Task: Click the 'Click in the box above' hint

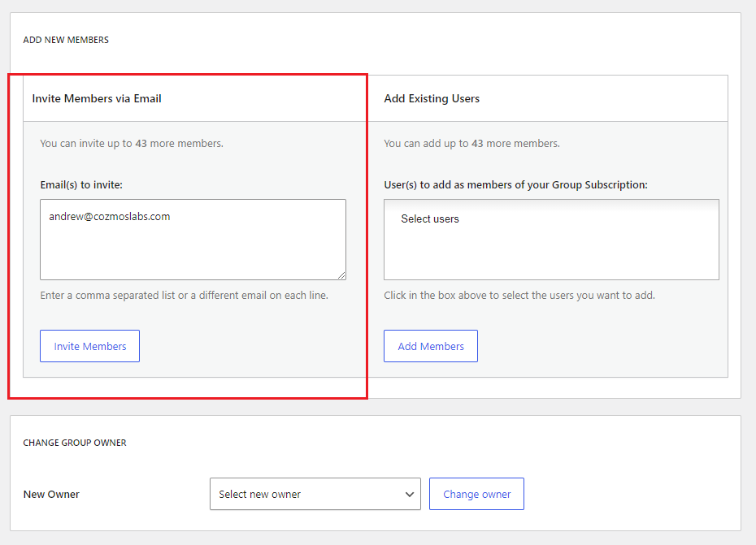Action: click(519, 296)
